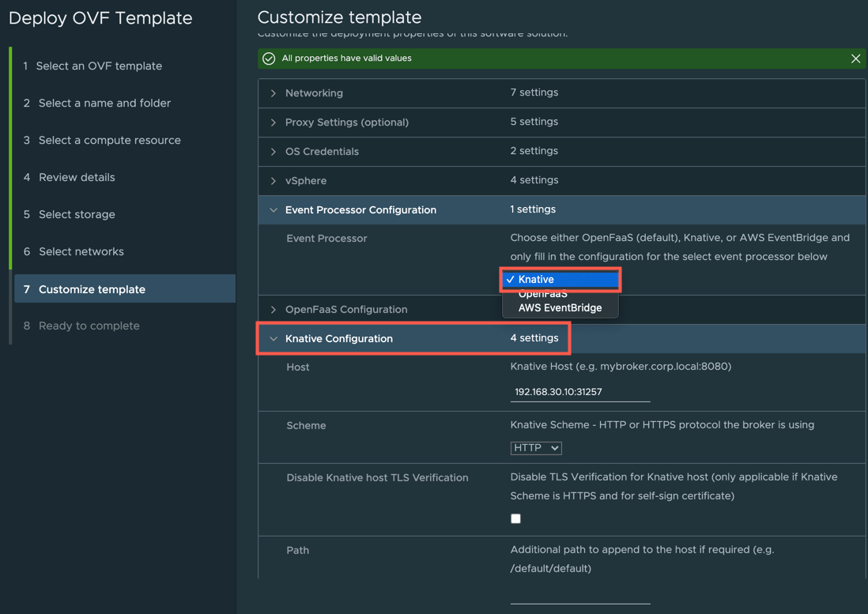This screenshot has height=614, width=868.
Task: Click the Knative Host input field
Action: pyautogui.click(x=579, y=392)
